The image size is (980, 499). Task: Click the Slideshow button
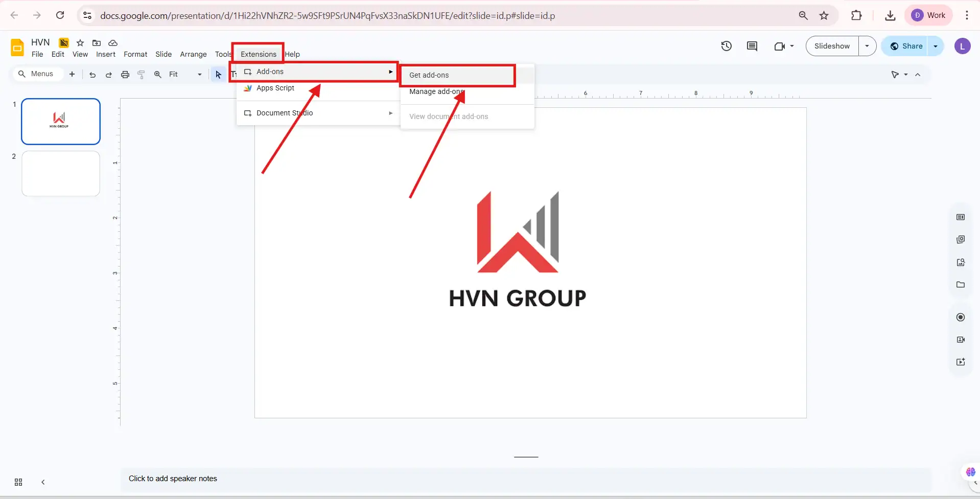832,45
